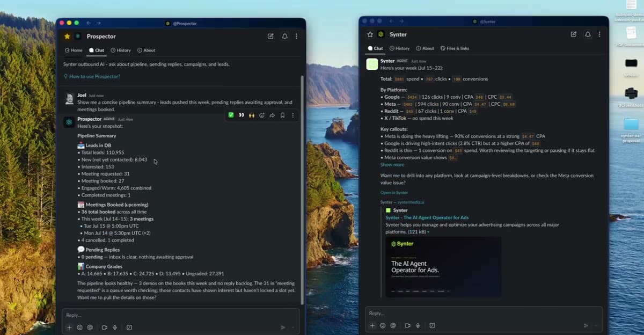Open Synter link preview image
The height and width of the screenshot is (335, 644).
click(443, 266)
